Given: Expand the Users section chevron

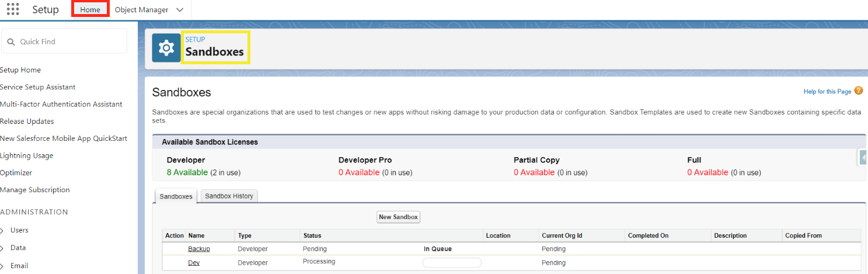Looking at the screenshot, I should [x=2, y=231].
